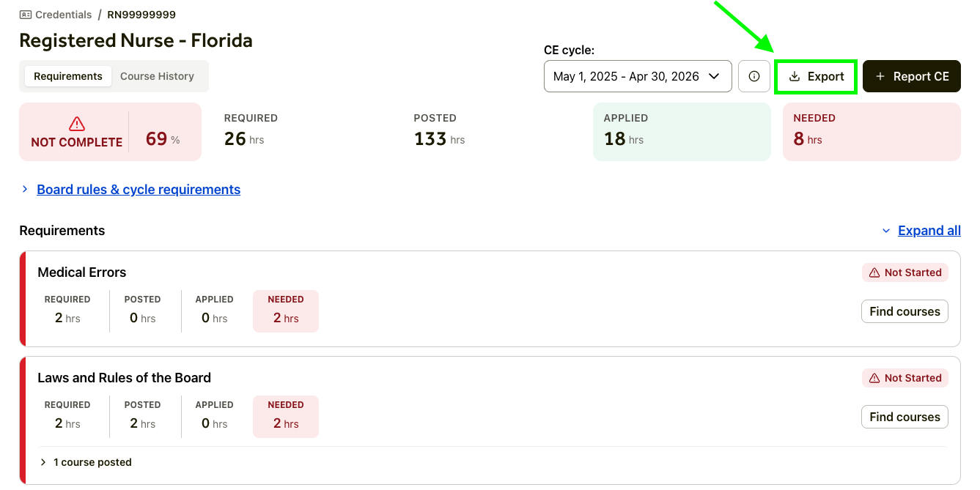Click the plus icon on Report CE
The height and width of the screenshot is (490, 980).
[880, 76]
